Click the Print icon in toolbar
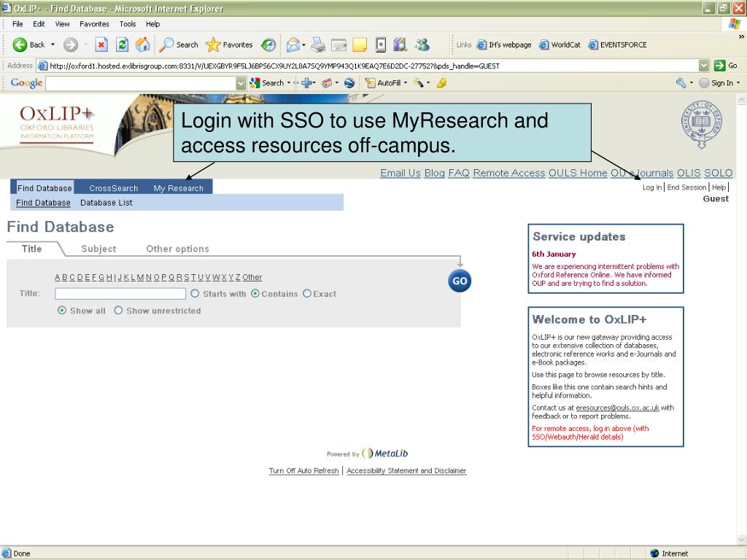The width and height of the screenshot is (747, 560). click(x=318, y=44)
